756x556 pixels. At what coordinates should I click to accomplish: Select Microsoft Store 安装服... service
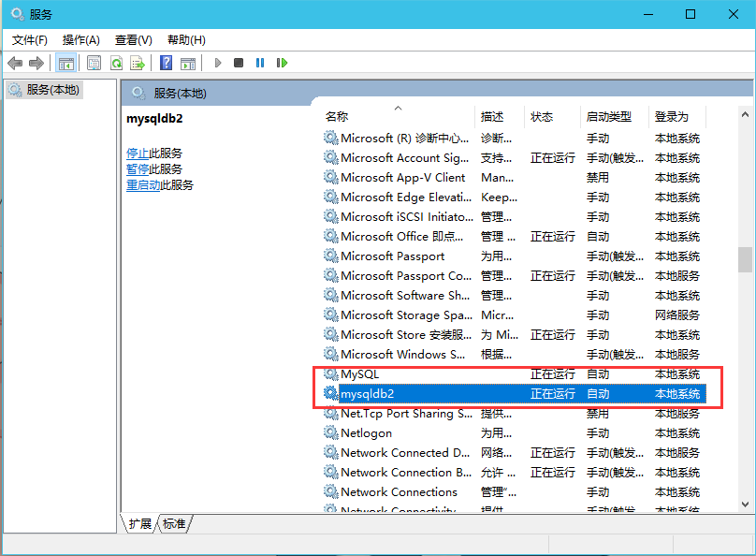pos(514,335)
